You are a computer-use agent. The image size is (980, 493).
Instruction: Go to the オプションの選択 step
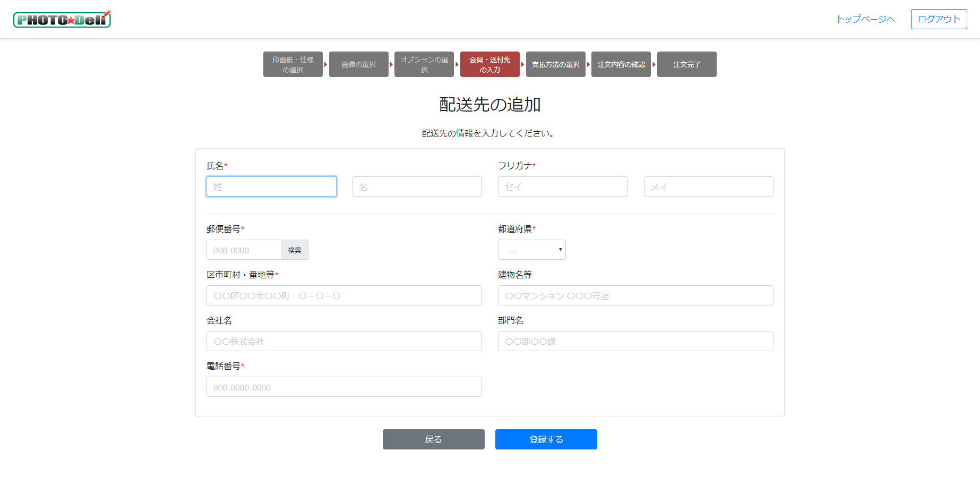[424, 64]
